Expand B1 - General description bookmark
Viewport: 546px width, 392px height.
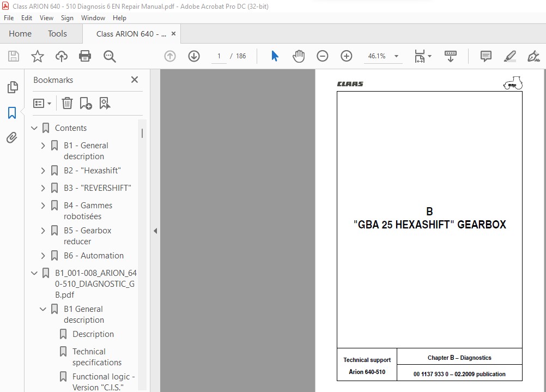tap(43, 146)
